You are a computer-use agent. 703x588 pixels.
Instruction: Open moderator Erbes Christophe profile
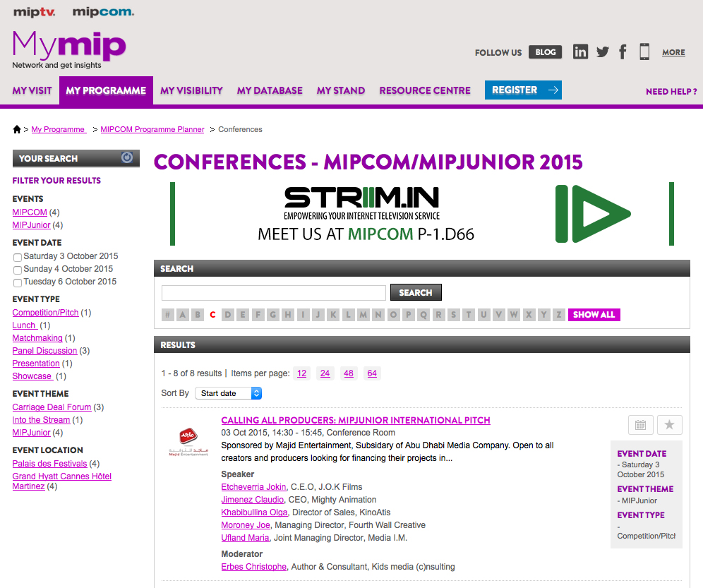254,567
